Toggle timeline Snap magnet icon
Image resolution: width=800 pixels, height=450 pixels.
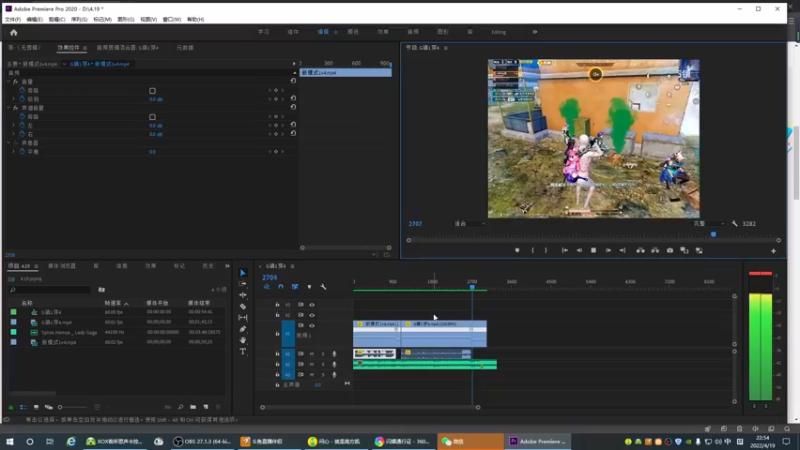tap(281, 287)
